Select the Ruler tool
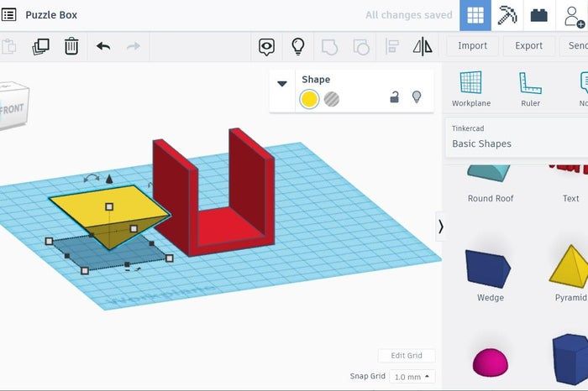 (530, 88)
